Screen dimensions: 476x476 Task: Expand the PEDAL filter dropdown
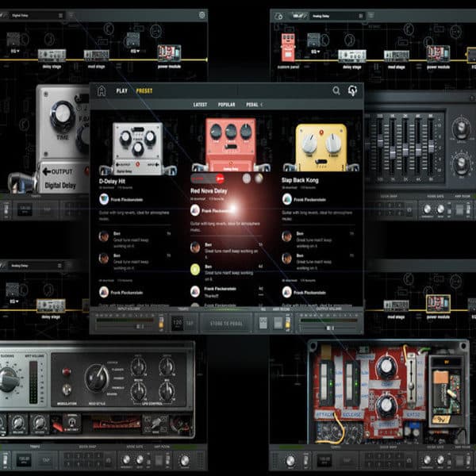254,105
